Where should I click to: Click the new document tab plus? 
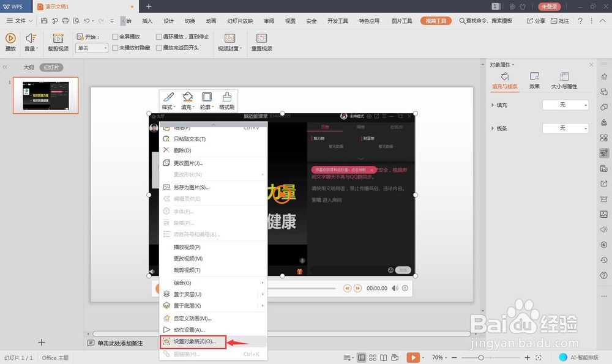click(148, 6)
